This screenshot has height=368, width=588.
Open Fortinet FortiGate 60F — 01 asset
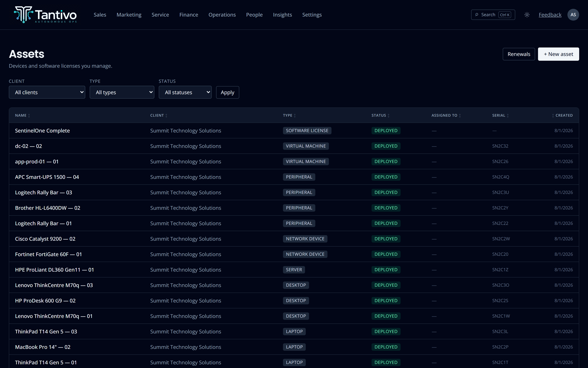click(48, 254)
